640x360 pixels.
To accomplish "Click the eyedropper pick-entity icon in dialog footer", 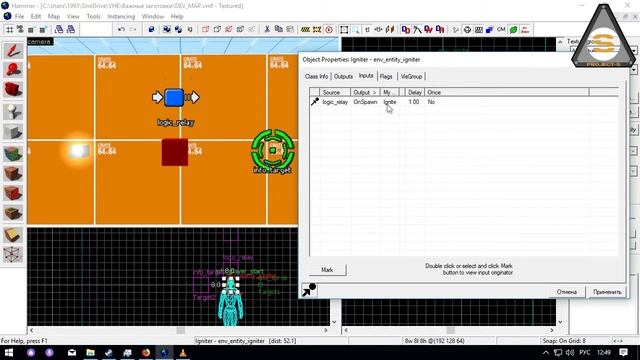I will click(x=309, y=290).
